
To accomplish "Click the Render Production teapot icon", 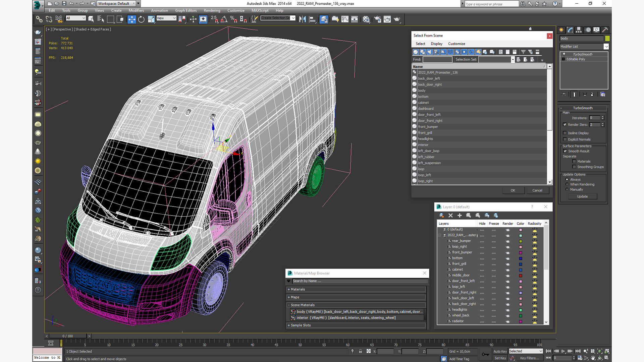I will tap(397, 19).
